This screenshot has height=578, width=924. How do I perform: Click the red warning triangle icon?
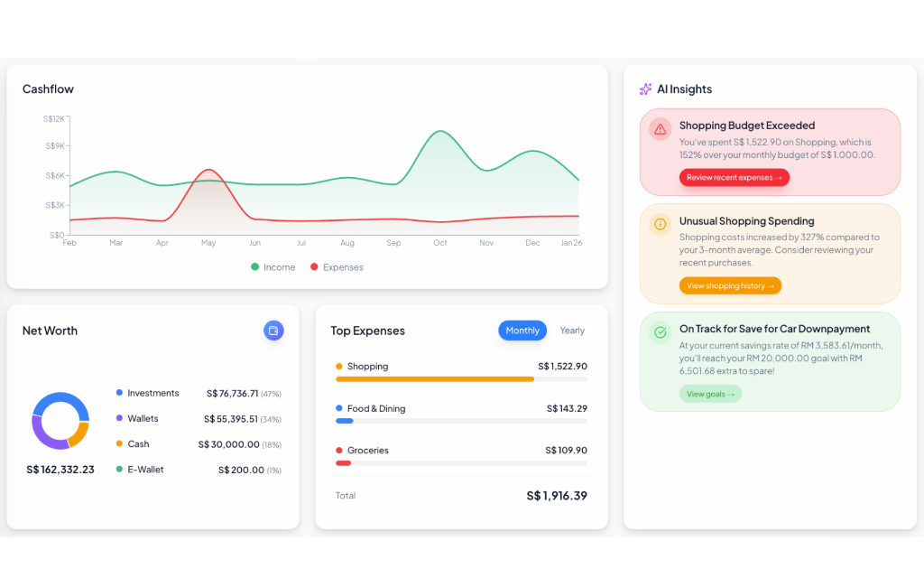[x=661, y=129]
